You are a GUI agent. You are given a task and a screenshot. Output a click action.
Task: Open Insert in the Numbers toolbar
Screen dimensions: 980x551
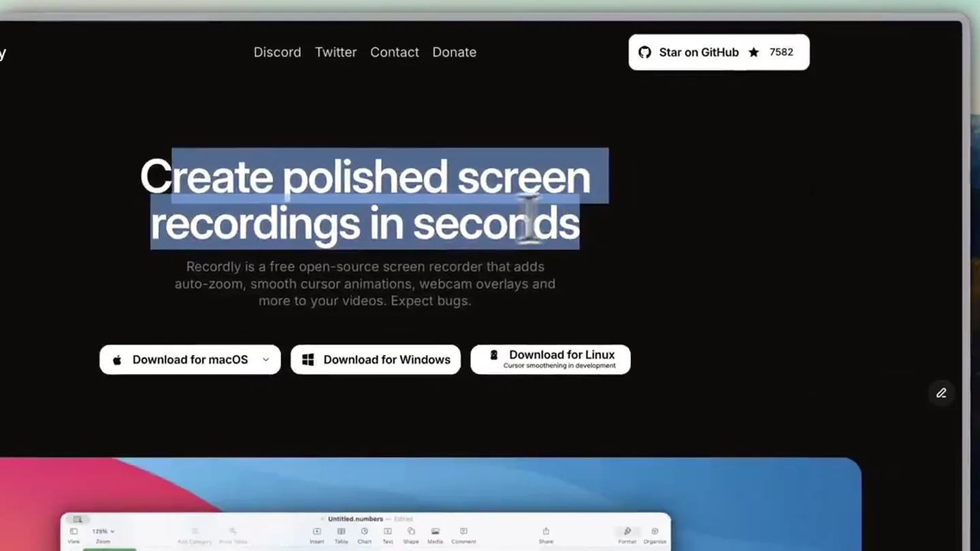316,531
